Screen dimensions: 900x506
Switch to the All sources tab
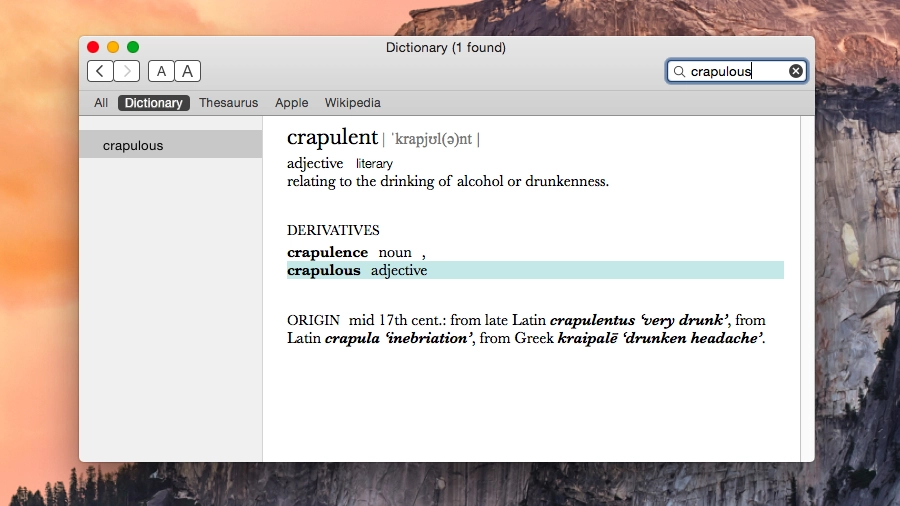101,103
